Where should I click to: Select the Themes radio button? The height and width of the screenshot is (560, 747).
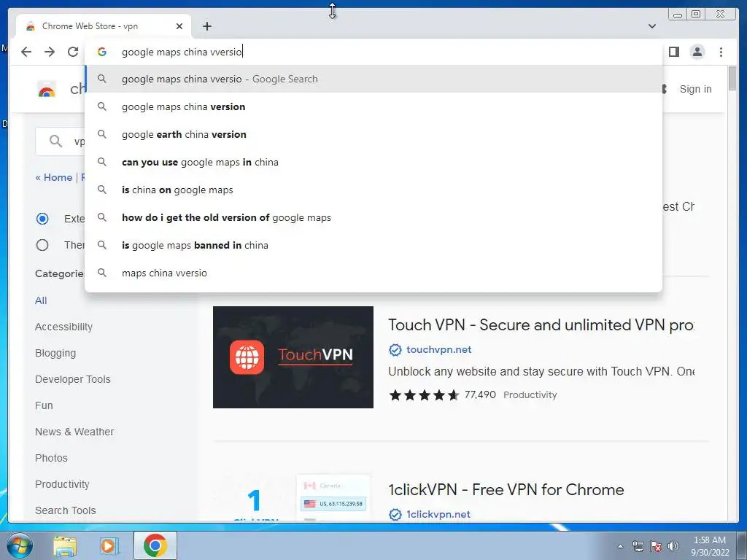42,245
